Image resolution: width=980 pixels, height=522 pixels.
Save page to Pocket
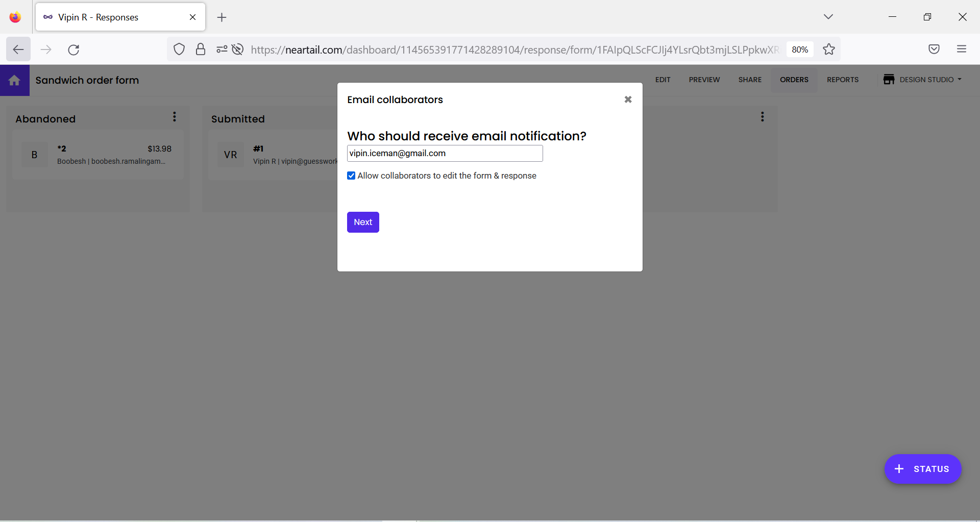934,49
